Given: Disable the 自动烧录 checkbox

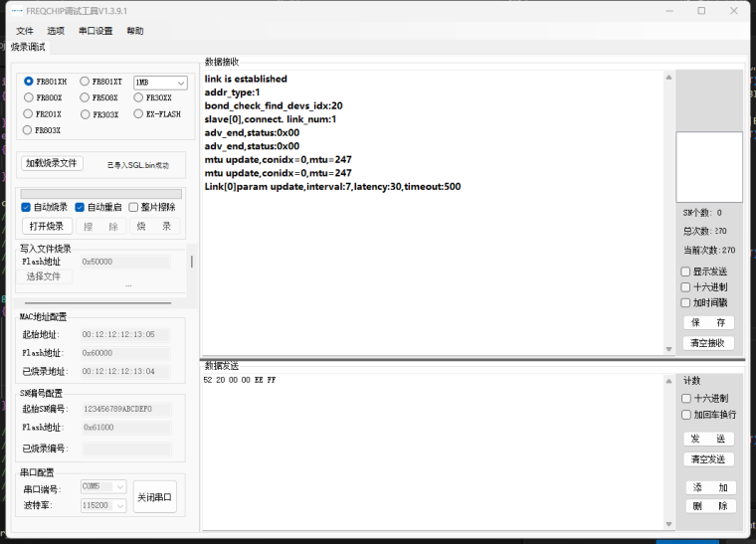Looking at the screenshot, I should point(26,207).
